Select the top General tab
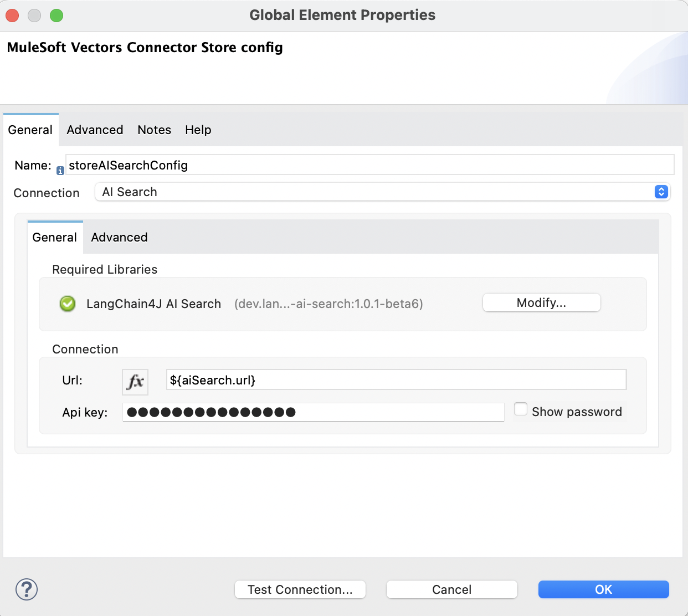This screenshot has height=616, width=688. click(x=30, y=130)
